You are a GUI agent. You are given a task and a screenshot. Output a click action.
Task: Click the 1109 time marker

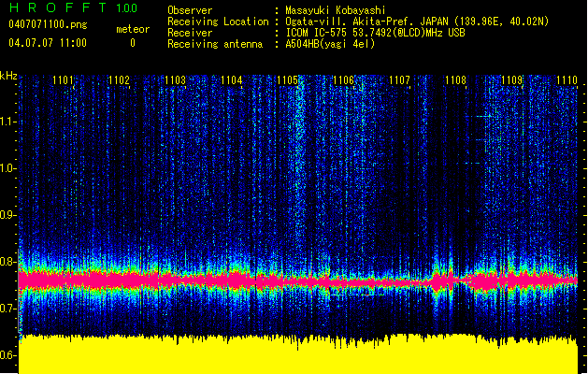click(x=512, y=80)
